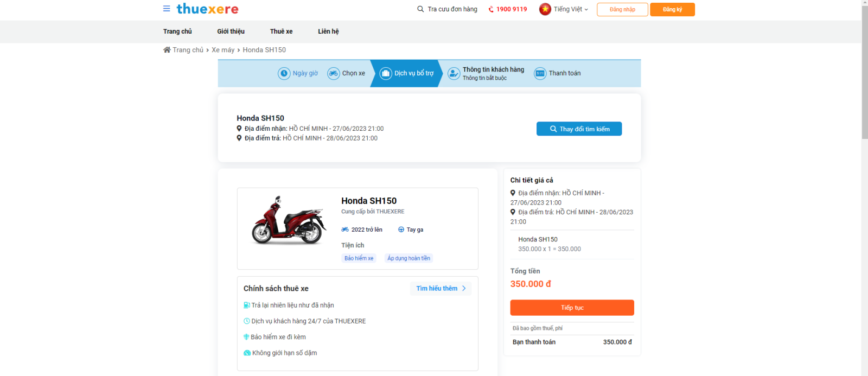The height and width of the screenshot is (376, 868).
Task: Go to the Giới thiệu menu item
Action: pyautogui.click(x=231, y=31)
